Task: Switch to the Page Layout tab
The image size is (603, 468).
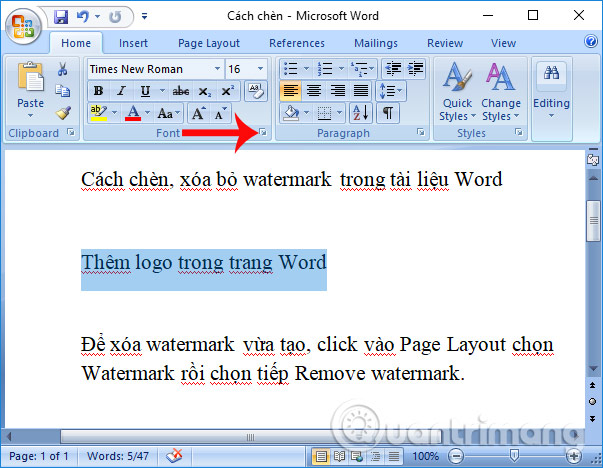Action: pyautogui.click(x=208, y=43)
